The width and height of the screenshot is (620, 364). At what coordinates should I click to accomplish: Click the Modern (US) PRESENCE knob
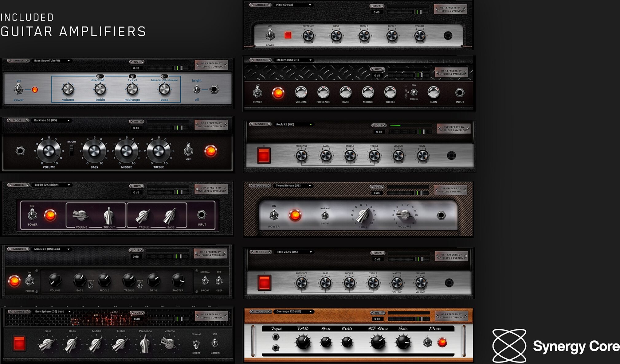(323, 92)
